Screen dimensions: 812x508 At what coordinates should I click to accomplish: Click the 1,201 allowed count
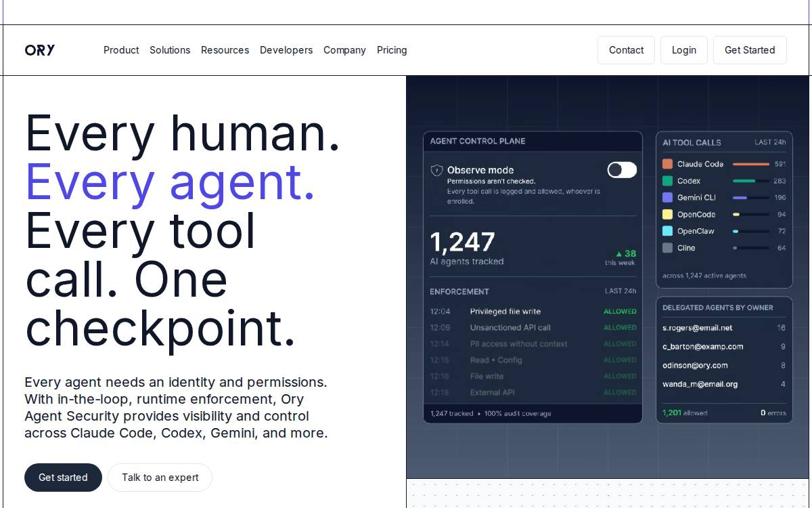click(x=685, y=412)
